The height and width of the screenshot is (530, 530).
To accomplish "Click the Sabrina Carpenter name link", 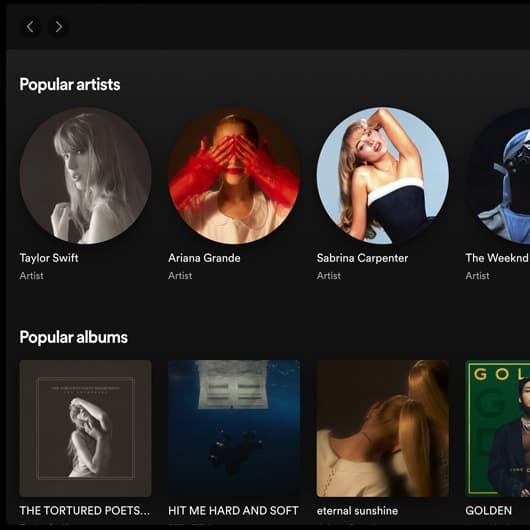I will point(362,258).
